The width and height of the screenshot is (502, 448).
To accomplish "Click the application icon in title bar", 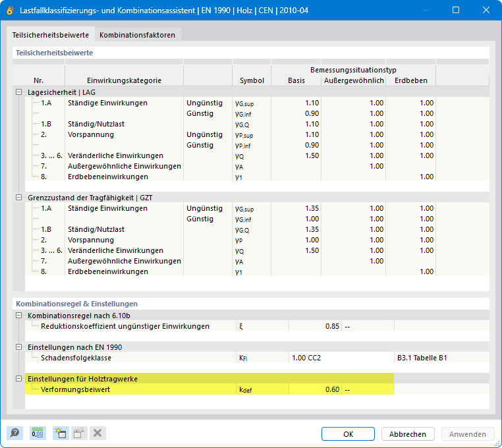I will 11,11.
